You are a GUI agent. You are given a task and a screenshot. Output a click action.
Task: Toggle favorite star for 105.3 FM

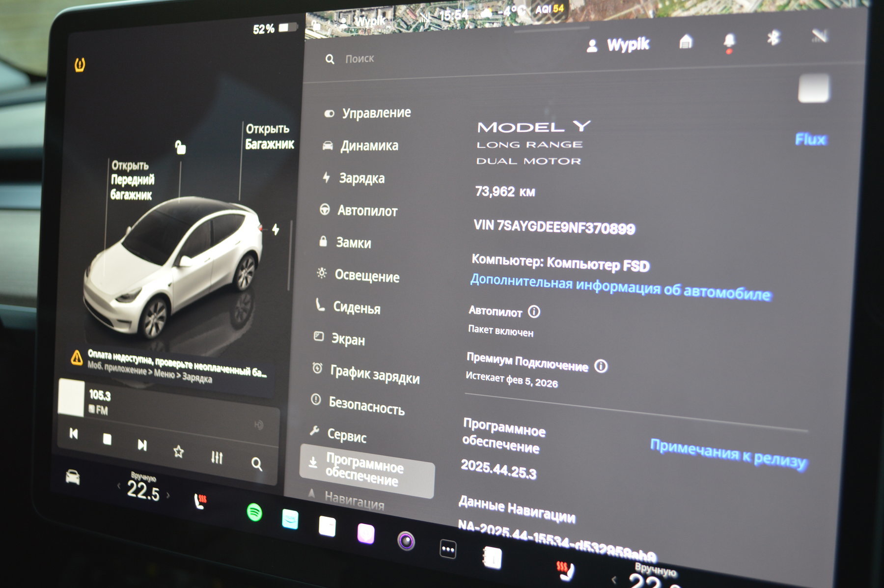179,451
